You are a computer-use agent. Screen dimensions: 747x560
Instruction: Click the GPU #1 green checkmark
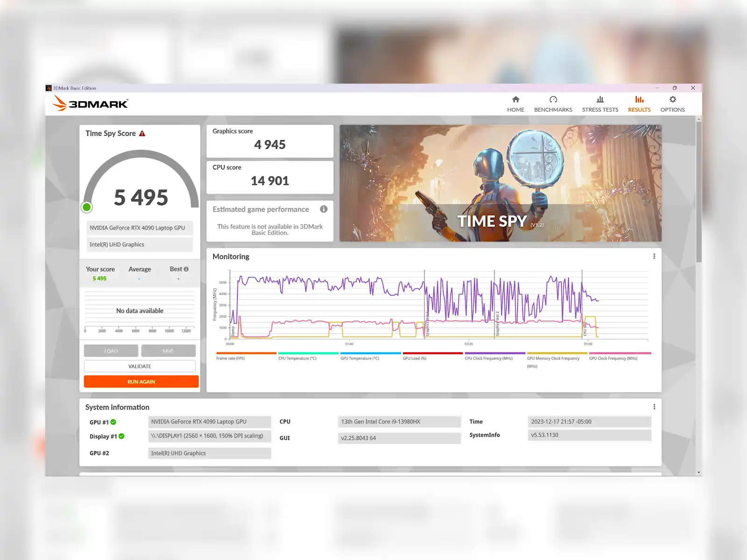pos(113,422)
